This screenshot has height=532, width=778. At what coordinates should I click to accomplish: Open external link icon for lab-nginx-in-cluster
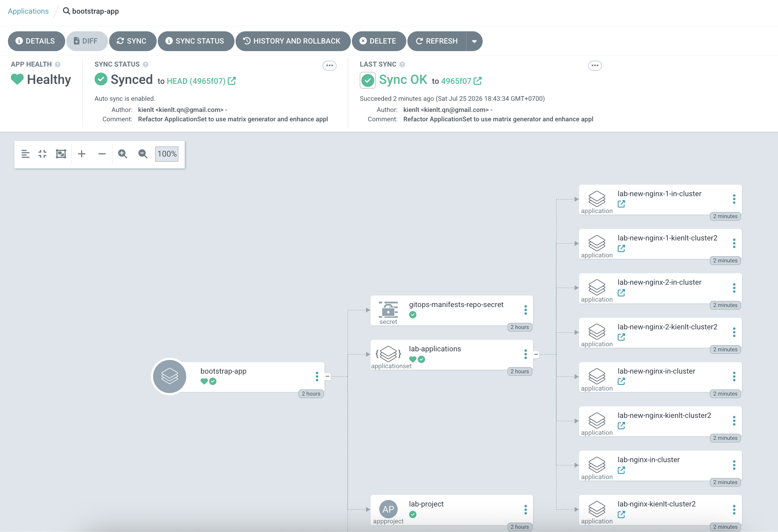tap(621, 470)
